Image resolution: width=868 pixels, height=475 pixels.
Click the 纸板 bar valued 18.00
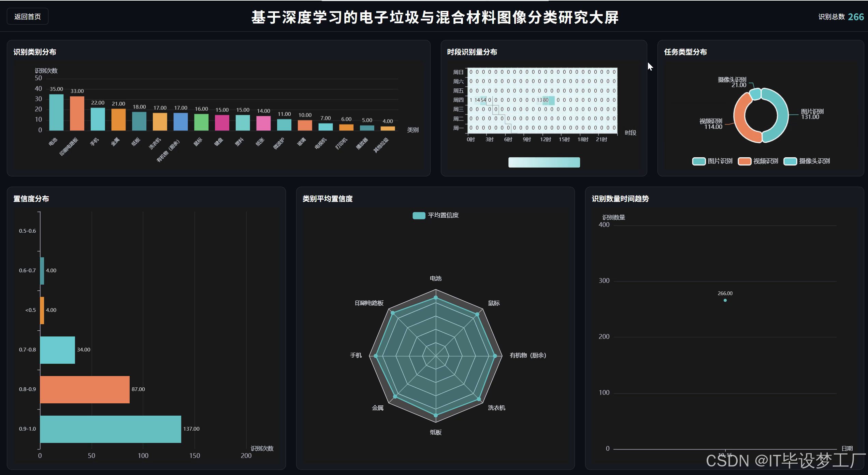[x=139, y=121]
